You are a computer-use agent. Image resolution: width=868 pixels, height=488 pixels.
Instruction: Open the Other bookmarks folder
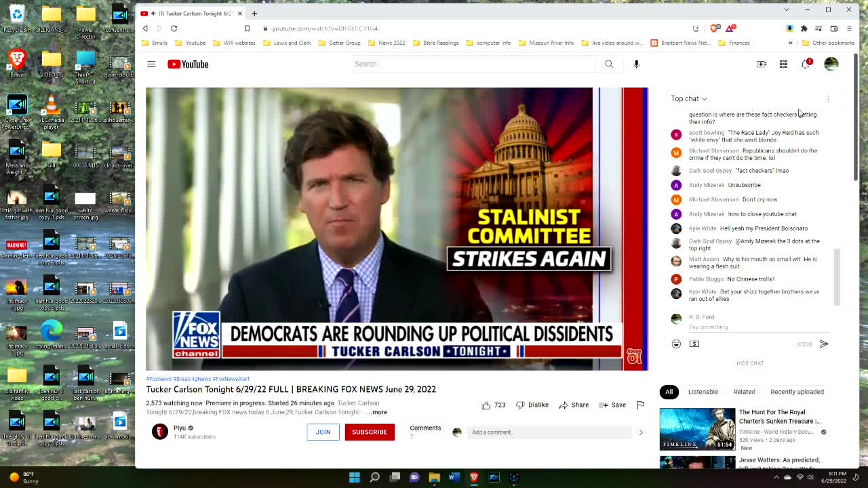coord(828,43)
